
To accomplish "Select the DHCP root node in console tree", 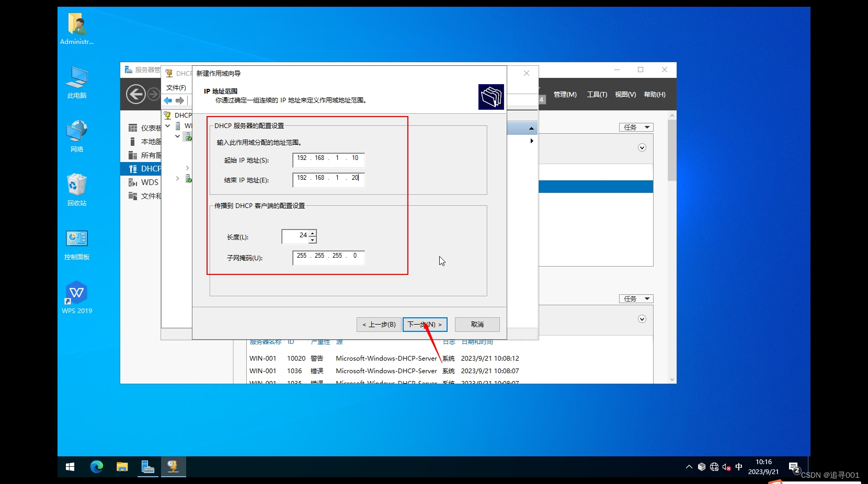I will pos(178,115).
